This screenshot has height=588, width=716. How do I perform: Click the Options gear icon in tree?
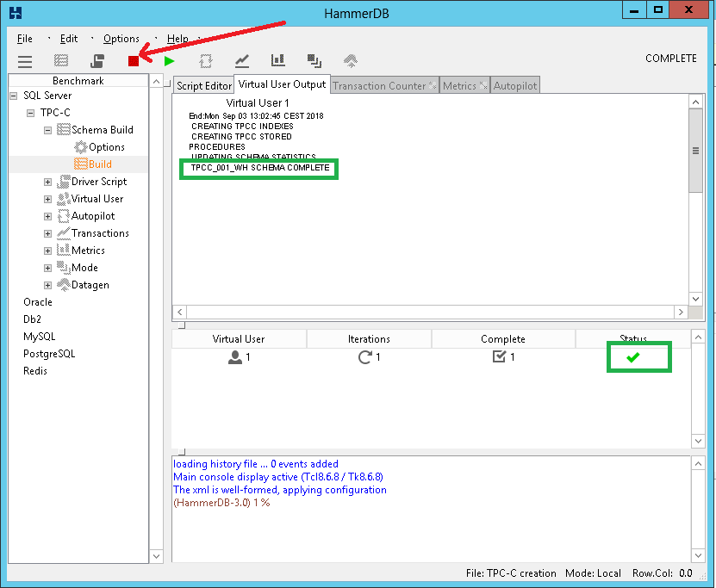pos(81,147)
